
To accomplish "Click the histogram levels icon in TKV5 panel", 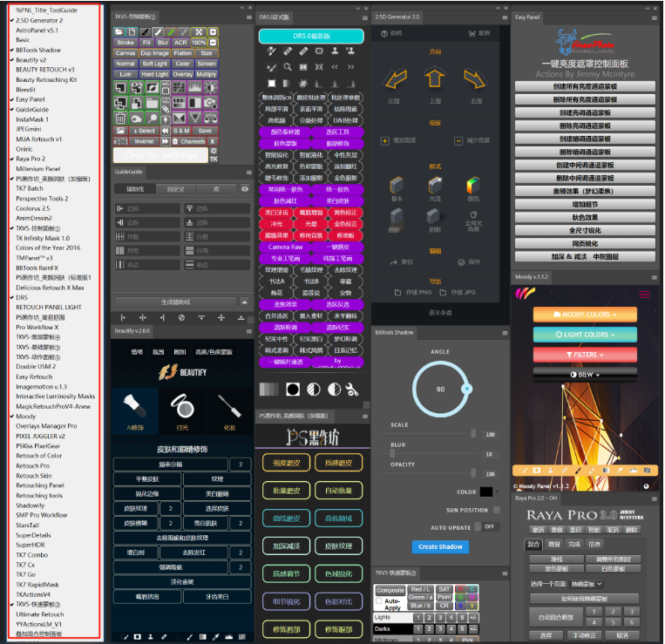I will (194, 88).
